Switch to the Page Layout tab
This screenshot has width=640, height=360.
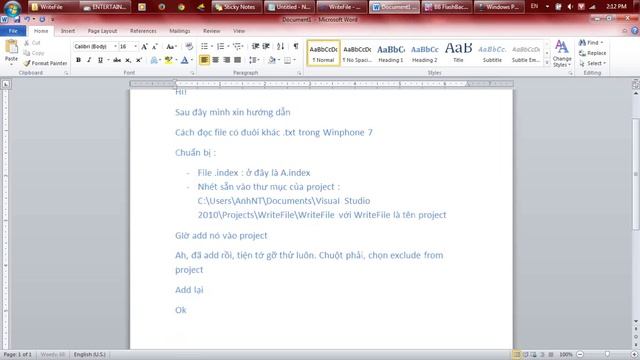[x=102, y=31]
